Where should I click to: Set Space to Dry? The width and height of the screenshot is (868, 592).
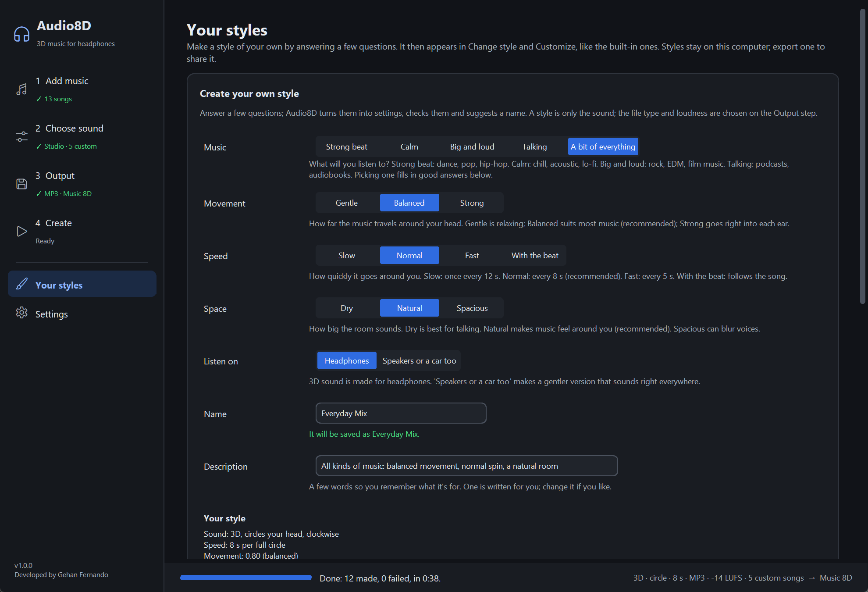[x=346, y=308]
